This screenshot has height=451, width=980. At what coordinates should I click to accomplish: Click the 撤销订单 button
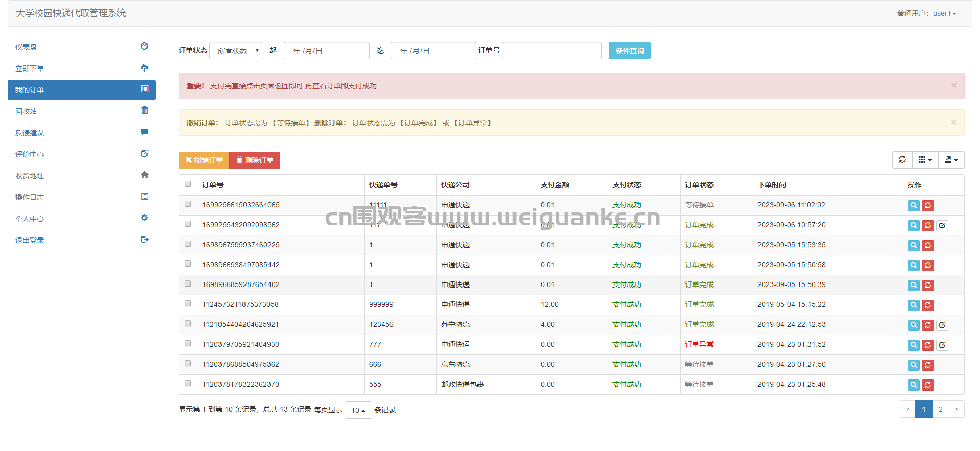pyautogui.click(x=204, y=160)
